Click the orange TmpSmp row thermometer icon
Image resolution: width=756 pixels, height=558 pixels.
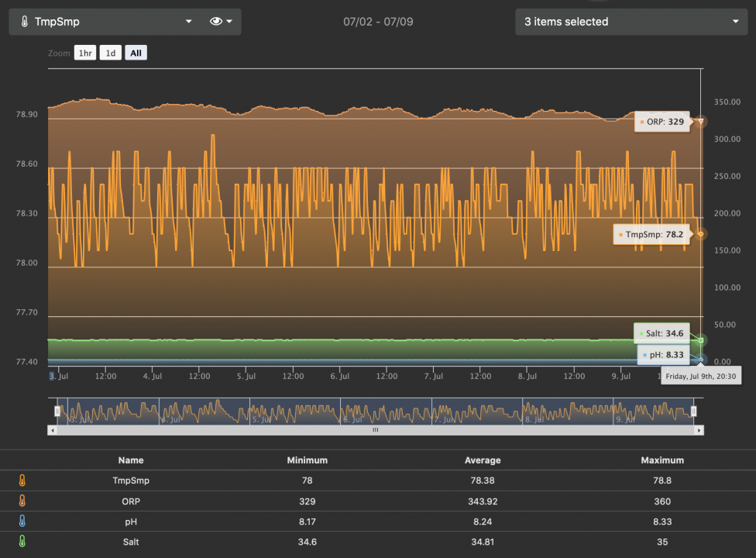tap(22, 480)
